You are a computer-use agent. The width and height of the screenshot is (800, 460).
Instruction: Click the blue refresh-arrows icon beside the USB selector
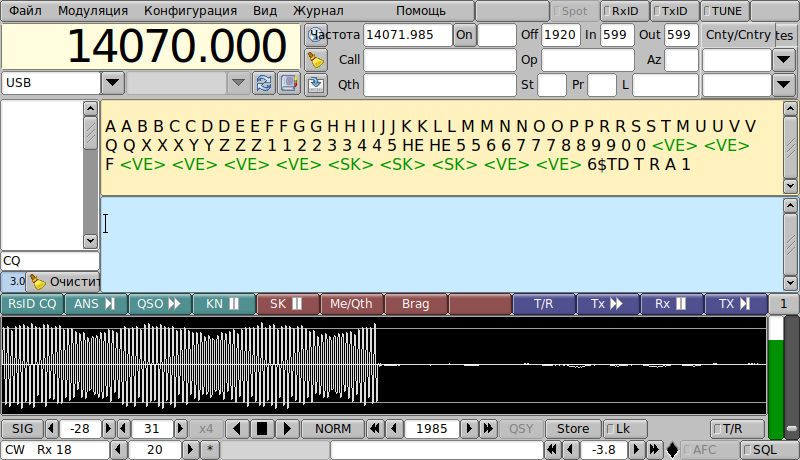click(264, 83)
